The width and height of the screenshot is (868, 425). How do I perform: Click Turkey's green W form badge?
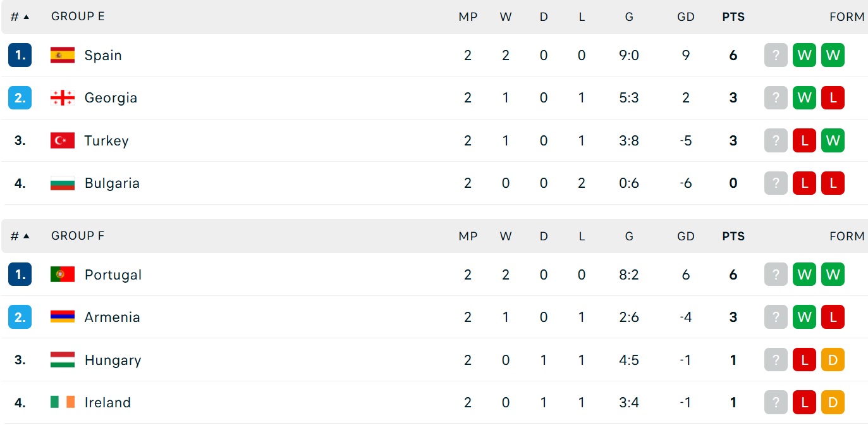tap(833, 140)
